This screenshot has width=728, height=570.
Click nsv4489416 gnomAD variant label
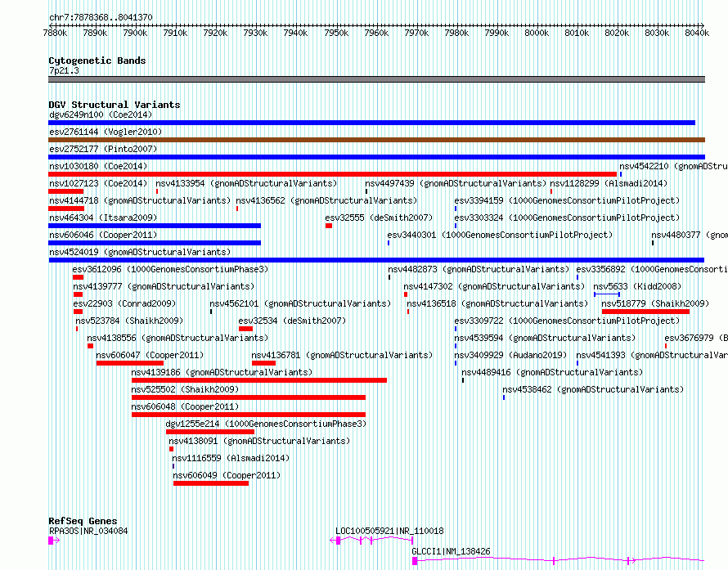[x=552, y=372]
